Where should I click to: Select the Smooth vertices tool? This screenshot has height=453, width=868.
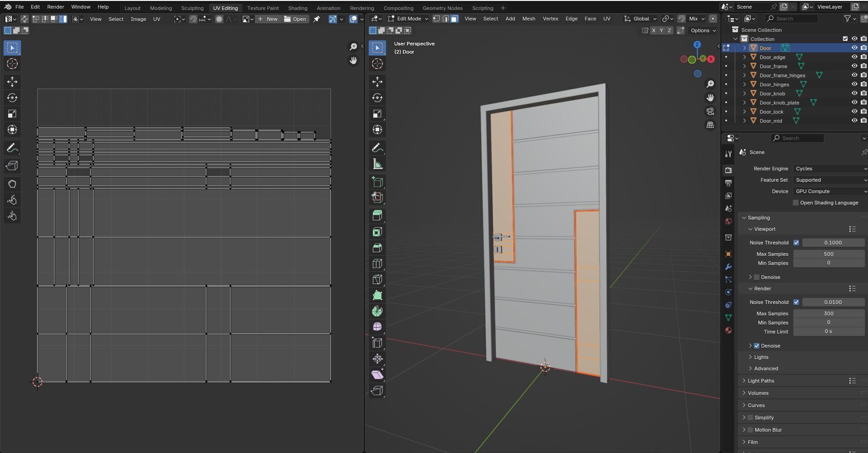377,327
